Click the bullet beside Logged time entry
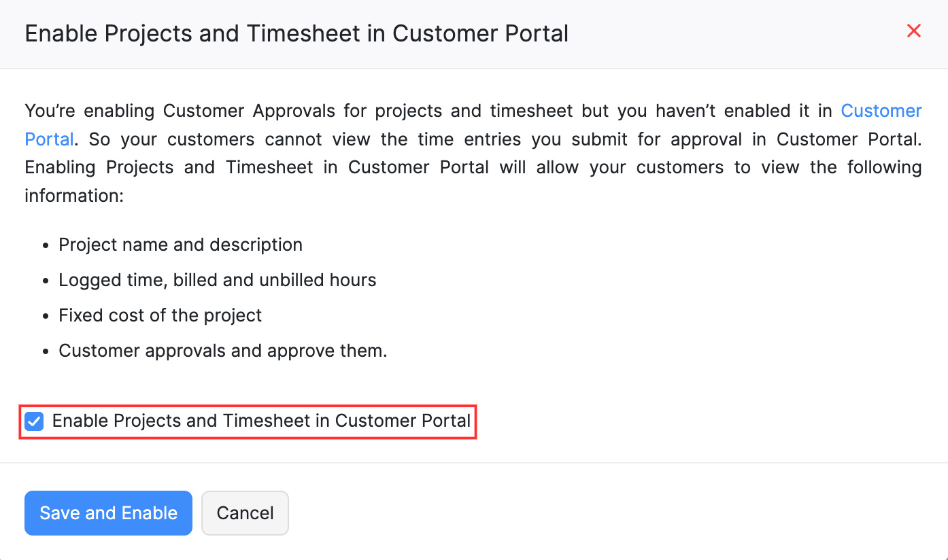Image resolution: width=948 pixels, height=560 pixels. click(46, 280)
